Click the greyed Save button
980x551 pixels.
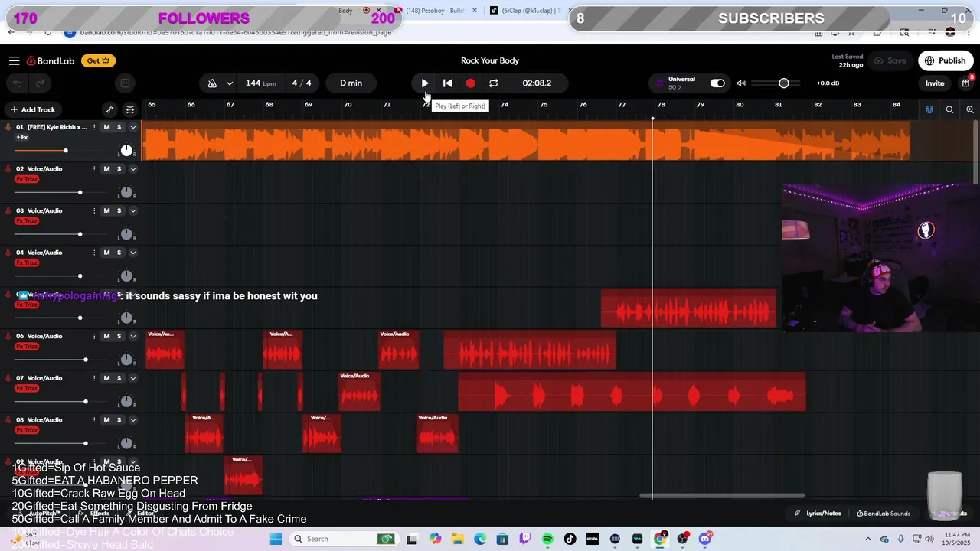click(x=890, y=60)
